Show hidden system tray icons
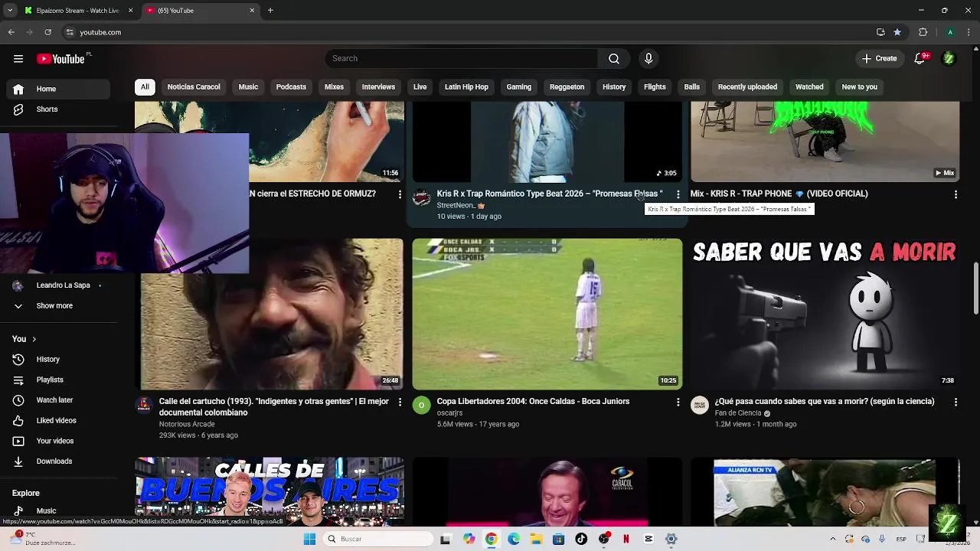This screenshot has width=980, height=551. [x=833, y=539]
